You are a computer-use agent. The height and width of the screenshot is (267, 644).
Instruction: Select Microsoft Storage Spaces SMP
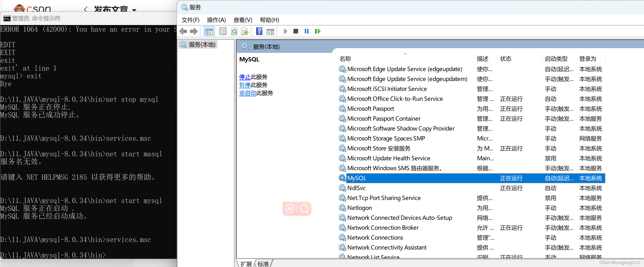click(x=472, y=138)
